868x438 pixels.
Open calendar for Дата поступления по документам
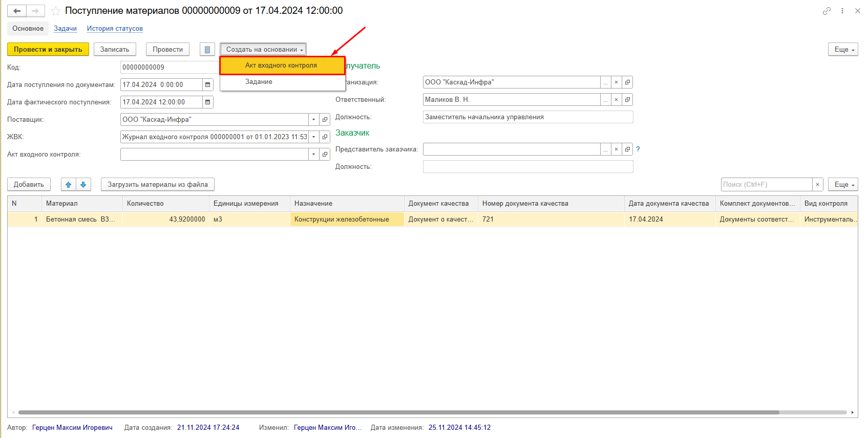[x=207, y=85]
